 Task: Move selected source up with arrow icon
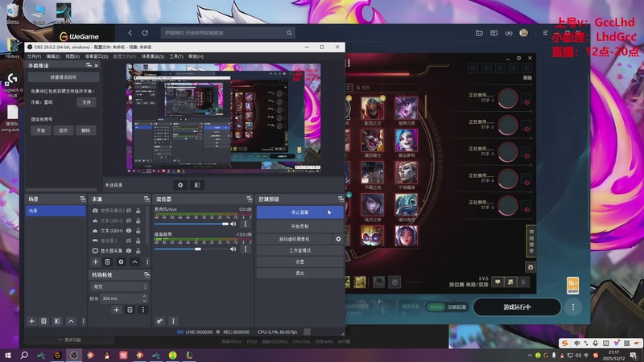pyautogui.click(x=134, y=262)
